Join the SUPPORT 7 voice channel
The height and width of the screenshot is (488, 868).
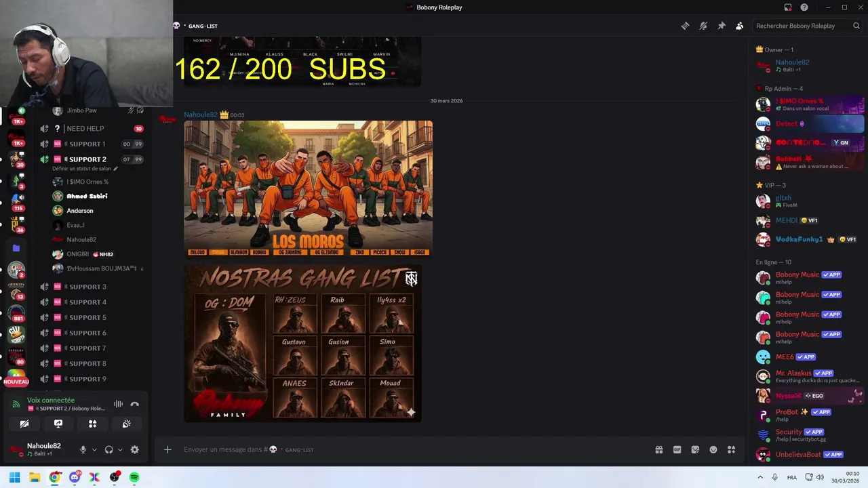pyautogui.click(x=92, y=348)
